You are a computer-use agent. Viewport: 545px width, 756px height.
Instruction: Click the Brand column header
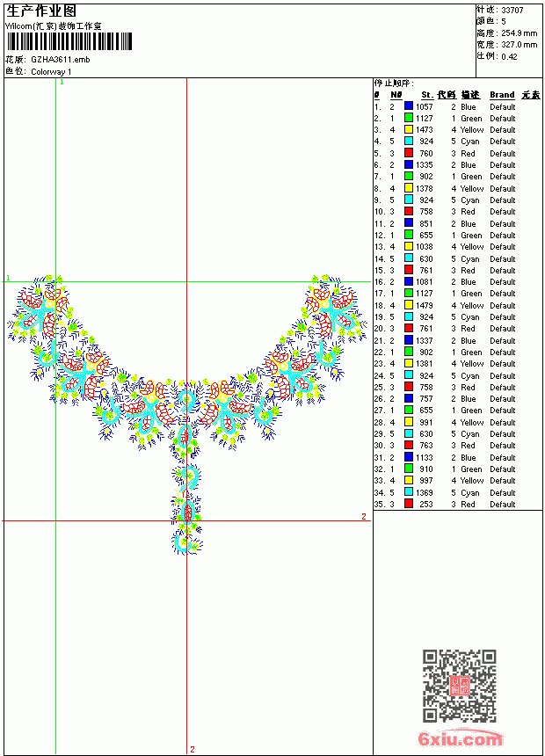502,95
